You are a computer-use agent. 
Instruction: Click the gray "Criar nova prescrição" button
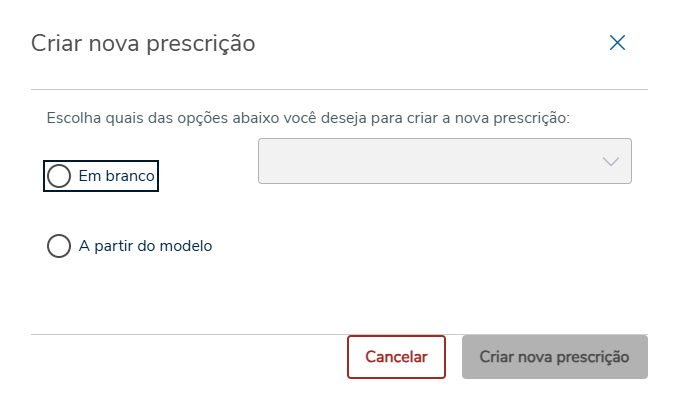[554, 357]
